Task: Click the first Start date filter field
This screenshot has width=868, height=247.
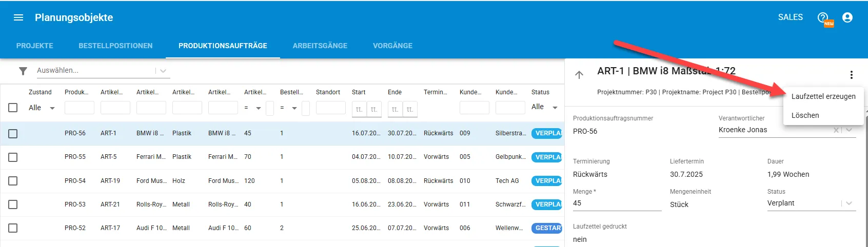Action: click(x=359, y=109)
